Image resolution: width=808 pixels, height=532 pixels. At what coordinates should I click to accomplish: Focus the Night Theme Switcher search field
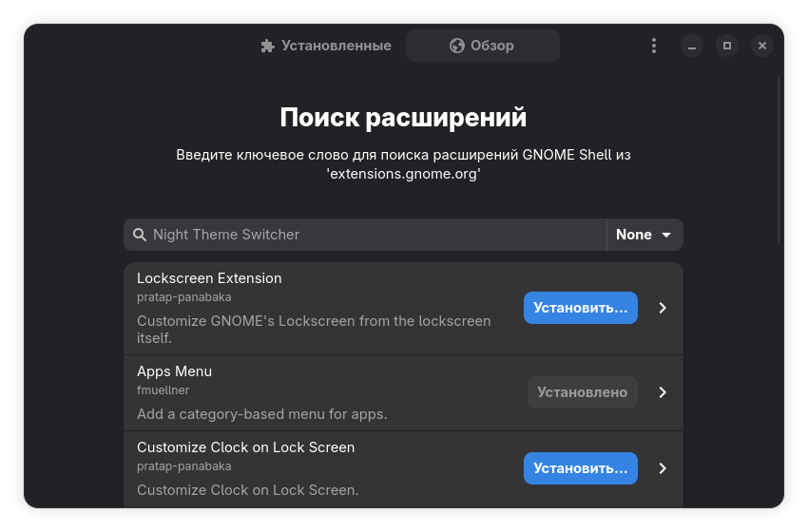click(365, 235)
